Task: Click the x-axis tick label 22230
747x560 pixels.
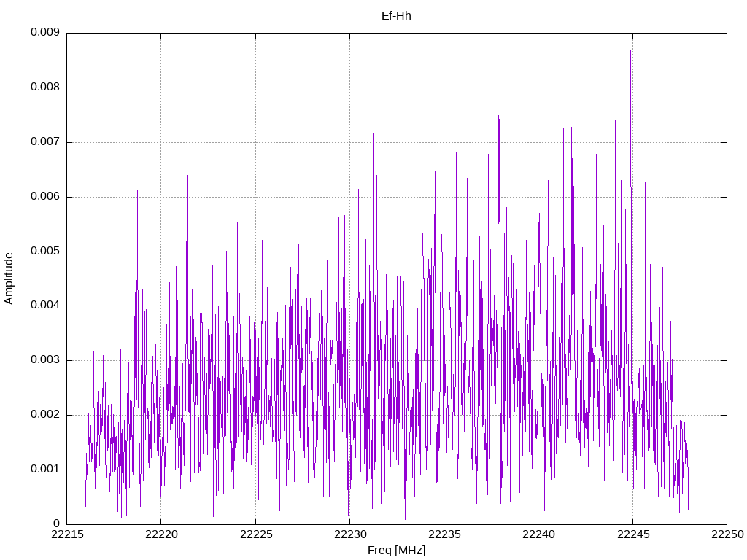Action: point(349,534)
